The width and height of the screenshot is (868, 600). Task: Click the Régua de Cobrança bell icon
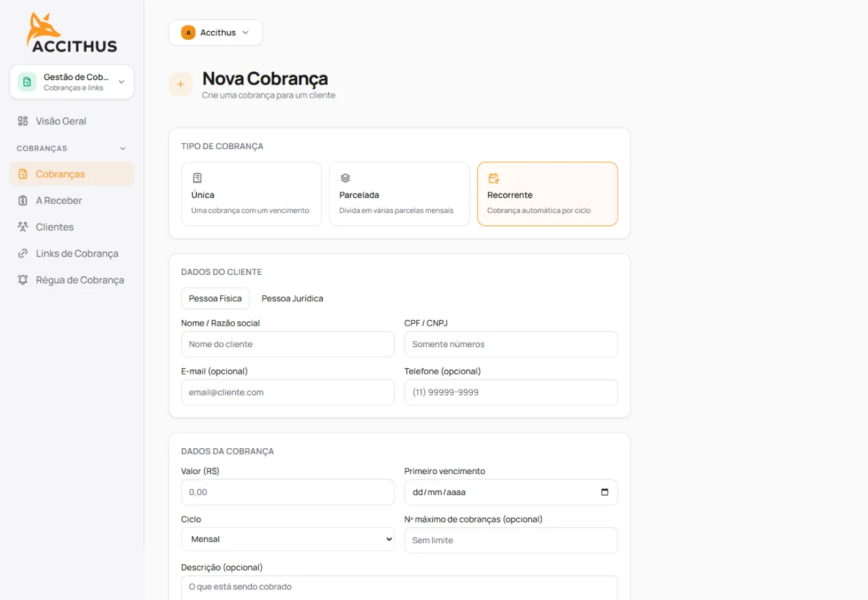(23, 280)
